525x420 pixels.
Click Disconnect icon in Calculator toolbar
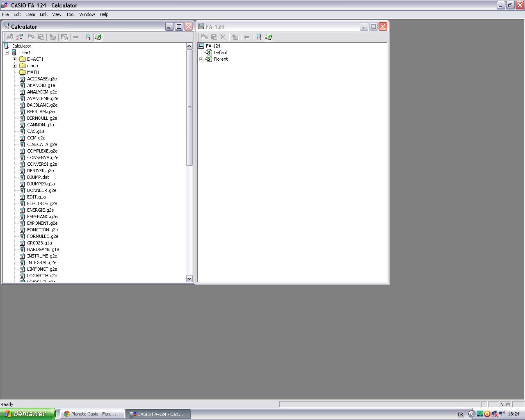click(x=19, y=37)
